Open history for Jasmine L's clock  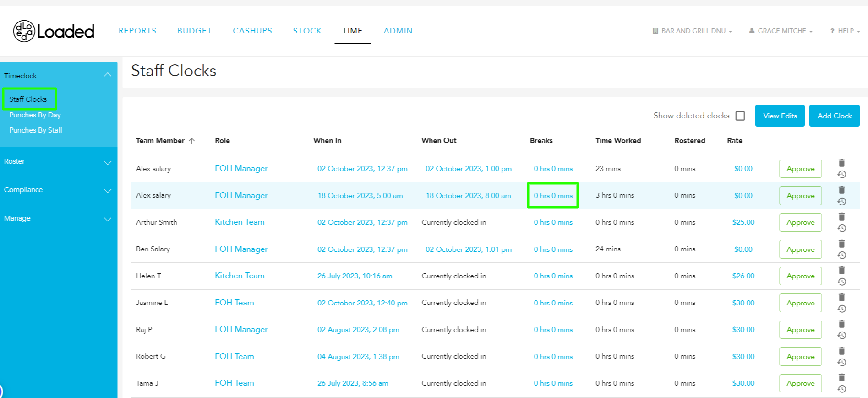(841, 309)
